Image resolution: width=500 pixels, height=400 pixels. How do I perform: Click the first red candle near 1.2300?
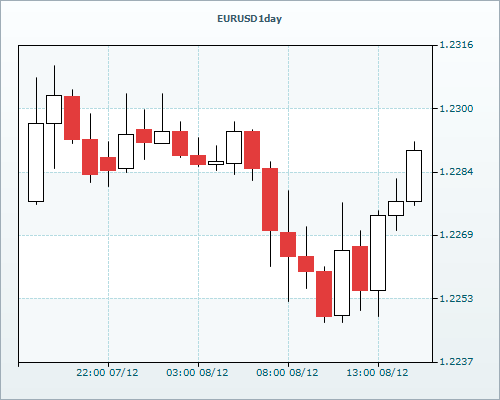[x=72, y=118]
